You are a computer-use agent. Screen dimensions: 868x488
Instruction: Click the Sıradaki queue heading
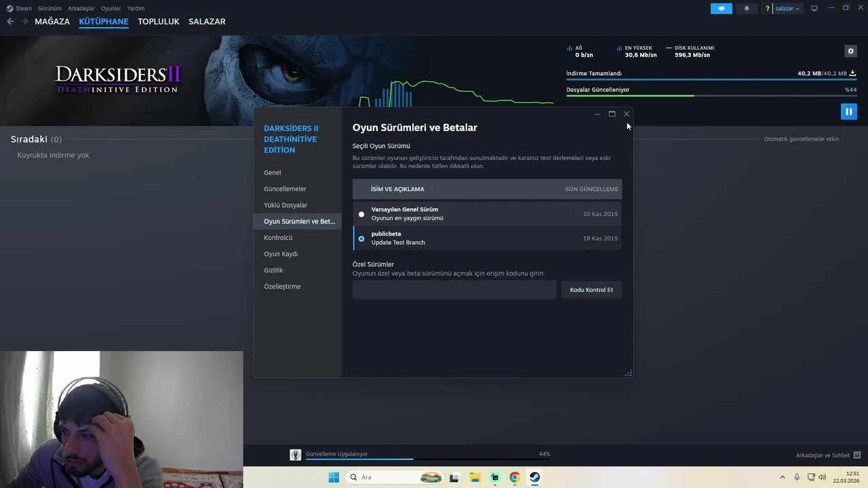coord(29,139)
